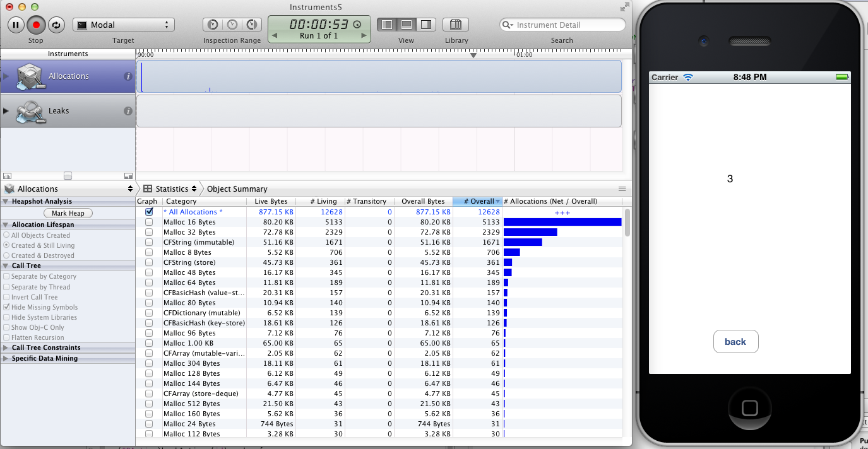Click the full screen arrows icon
This screenshot has height=449, width=868.
click(x=624, y=7)
